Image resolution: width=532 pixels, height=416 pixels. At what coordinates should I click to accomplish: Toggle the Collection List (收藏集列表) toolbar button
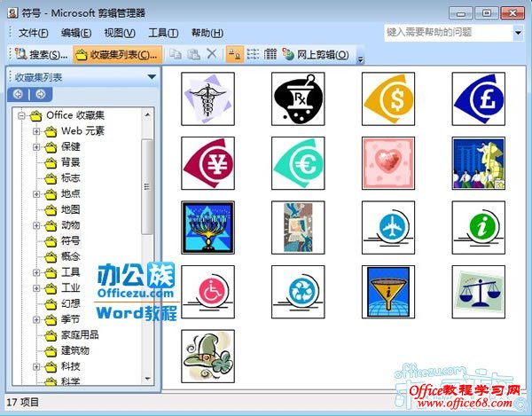point(117,54)
